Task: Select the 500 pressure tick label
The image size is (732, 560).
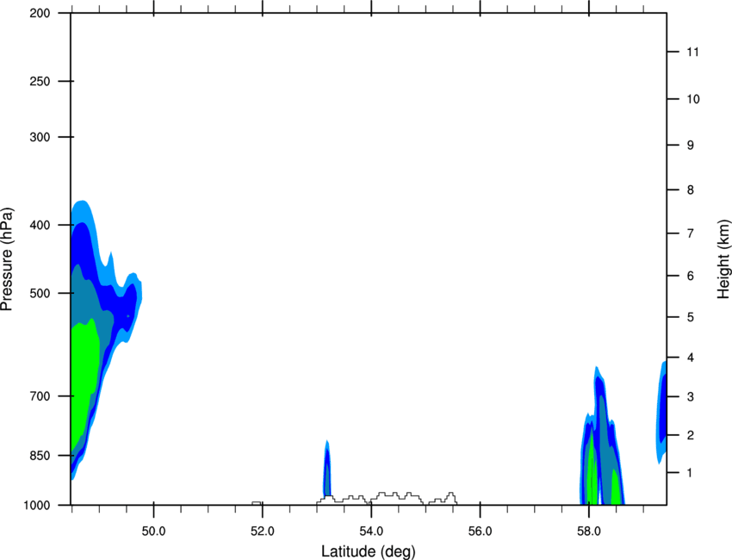Action: pyautogui.click(x=40, y=293)
